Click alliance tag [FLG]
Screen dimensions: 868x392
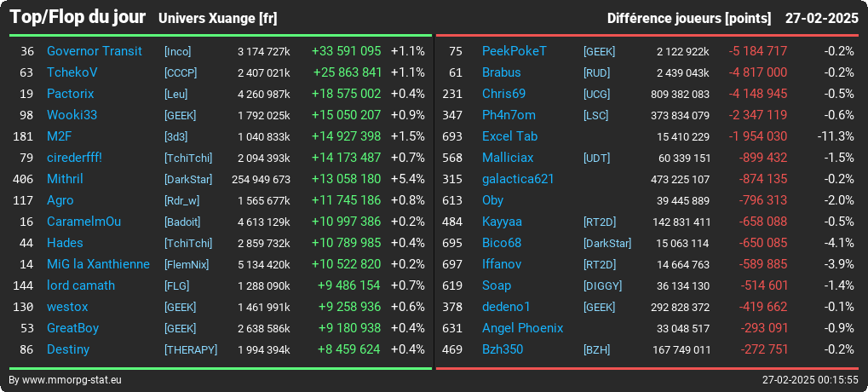[176, 286]
